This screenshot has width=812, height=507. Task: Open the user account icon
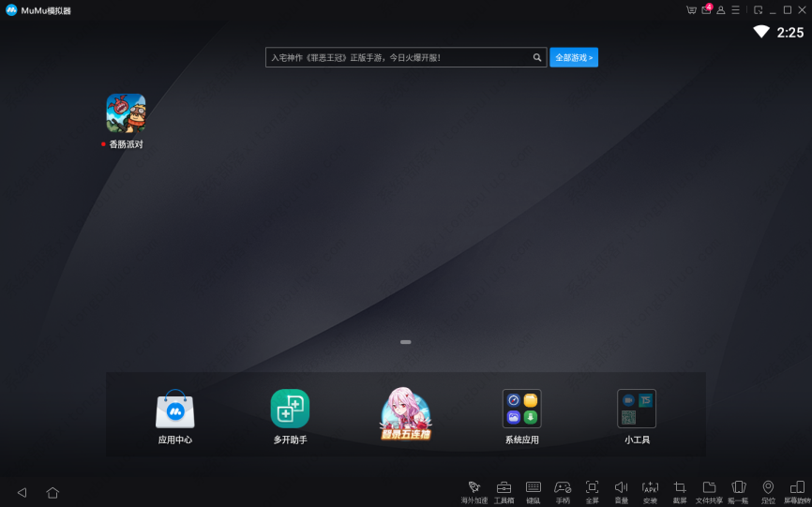tap(721, 10)
